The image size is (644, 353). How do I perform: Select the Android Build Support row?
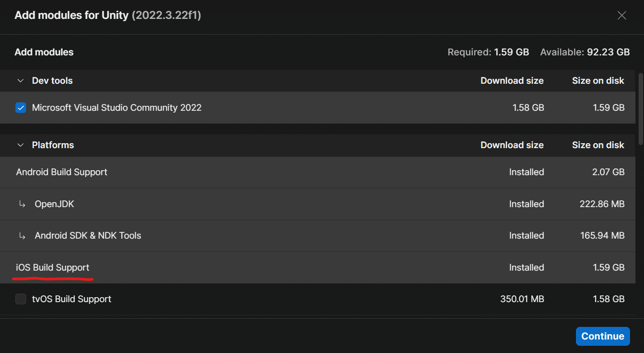click(x=318, y=172)
